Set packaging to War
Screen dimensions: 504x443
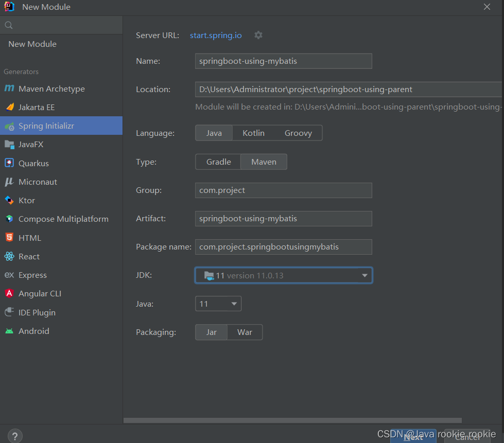pyautogui.click(x=245, y=332)
